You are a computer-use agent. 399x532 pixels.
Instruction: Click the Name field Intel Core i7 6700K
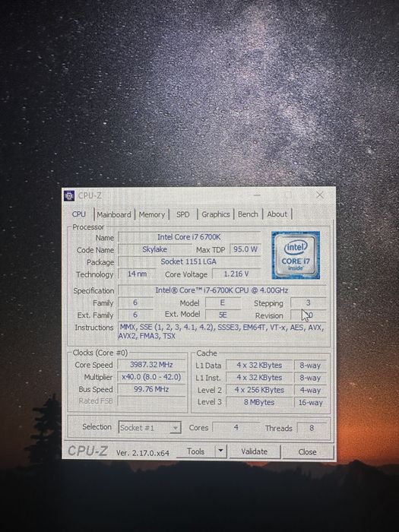click(x=189, y=237)
